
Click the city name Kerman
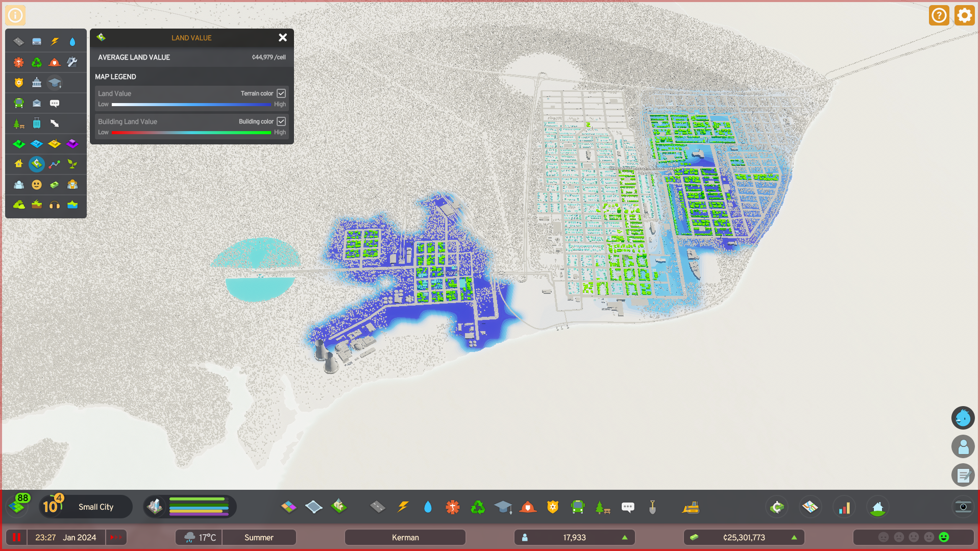coord(405,537)
